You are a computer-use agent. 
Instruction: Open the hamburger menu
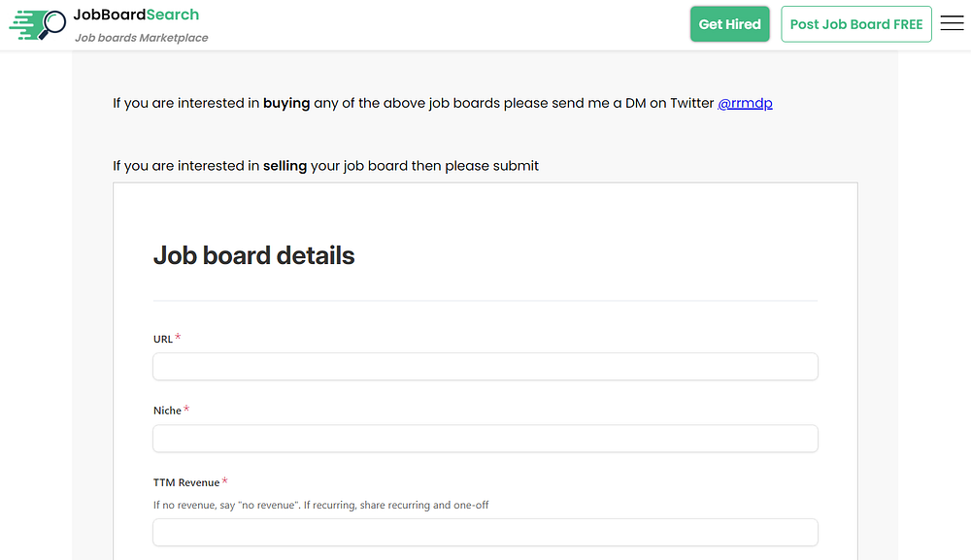[x=952, y=24]
